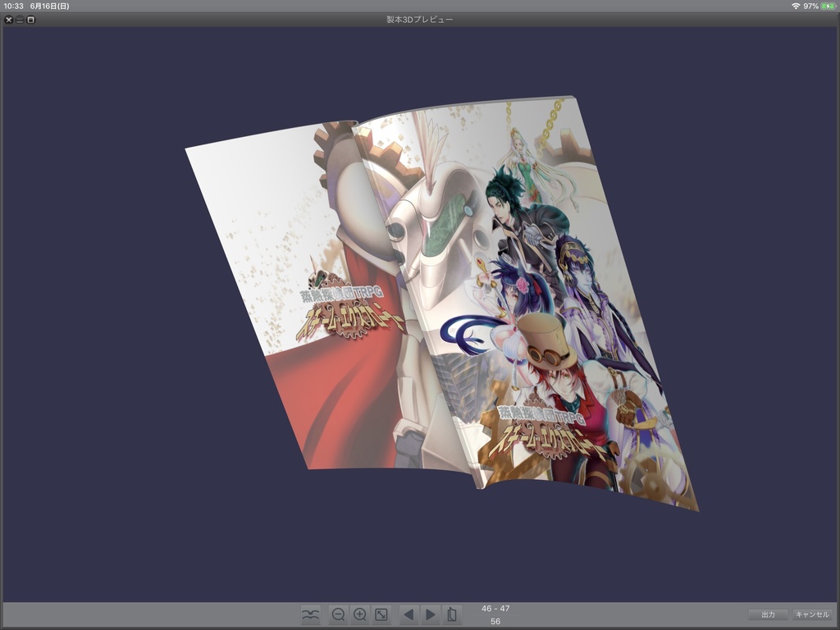The image size is (840, 630).
Task: Zoom in the 3D preview
Action: pos(360,614)
